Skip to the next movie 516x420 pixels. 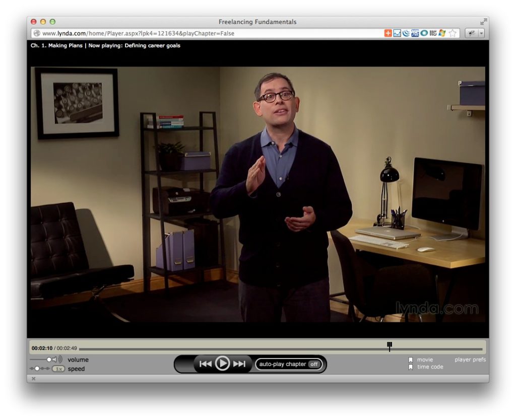pos(239,364)
